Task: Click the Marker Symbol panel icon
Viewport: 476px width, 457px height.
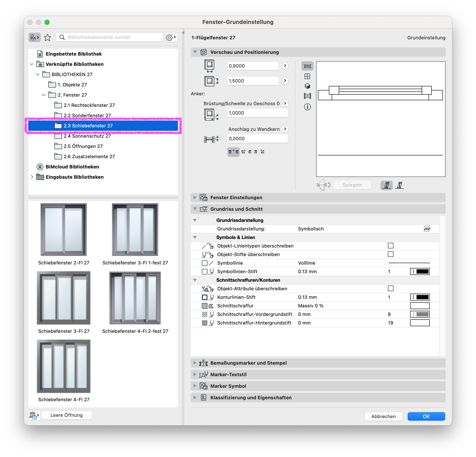Action: click(x=203, y=386)
